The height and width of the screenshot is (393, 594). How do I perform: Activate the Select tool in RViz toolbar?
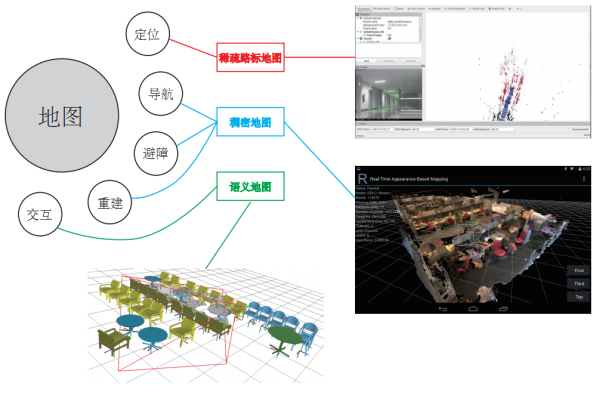pos(399,9)
